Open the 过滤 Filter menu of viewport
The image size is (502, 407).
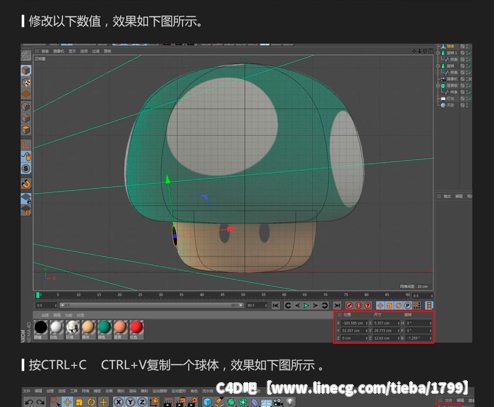click(x=96, y=51)
